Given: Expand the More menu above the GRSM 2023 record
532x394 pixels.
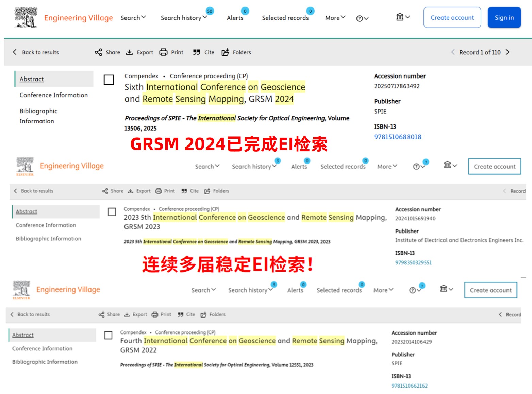Looking at the screenshot, I should pos(387,167).
